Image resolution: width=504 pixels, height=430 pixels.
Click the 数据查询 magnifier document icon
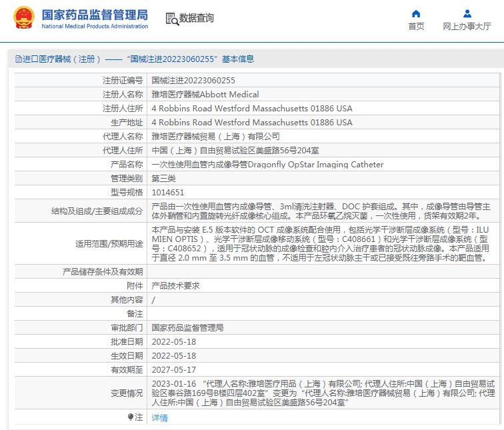(x=172, y=19)
